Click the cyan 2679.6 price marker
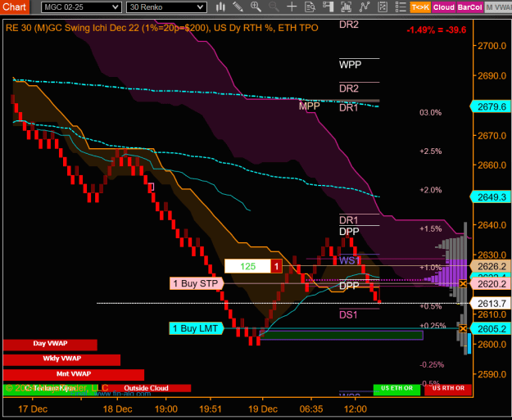This screenshot has height=420, width=512. [x=491, y=106]
